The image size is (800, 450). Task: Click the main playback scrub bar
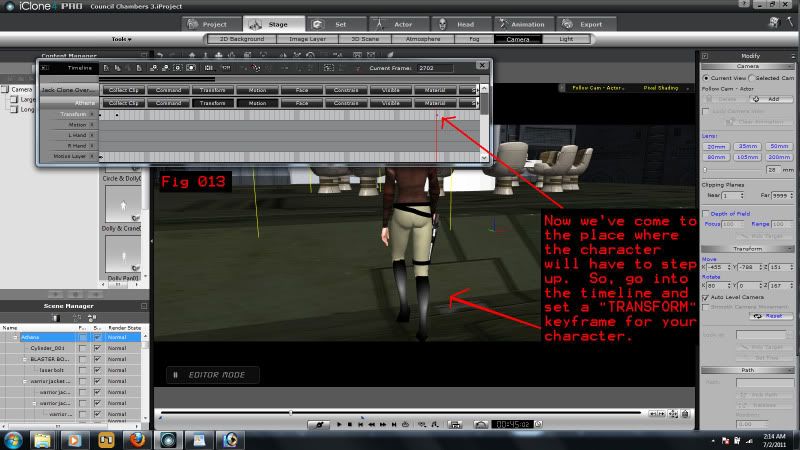coord(401,412)
